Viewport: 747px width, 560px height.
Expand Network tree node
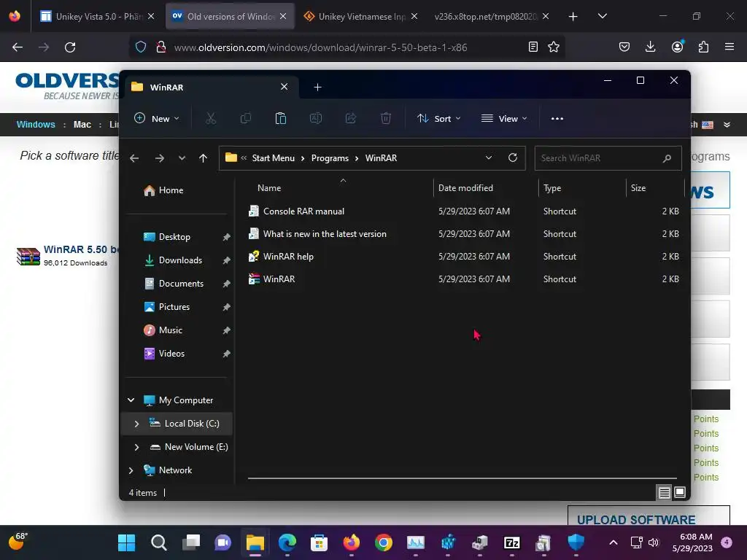[131, 470]
